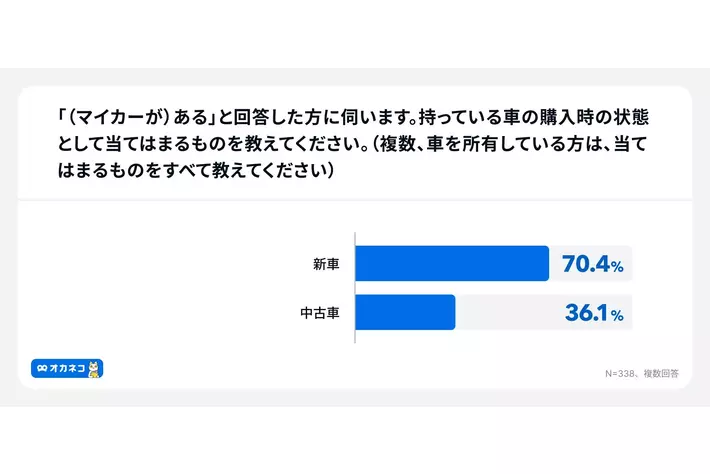Click the オカネコ text in the logo
710x474 pixels.
(66, 369)
